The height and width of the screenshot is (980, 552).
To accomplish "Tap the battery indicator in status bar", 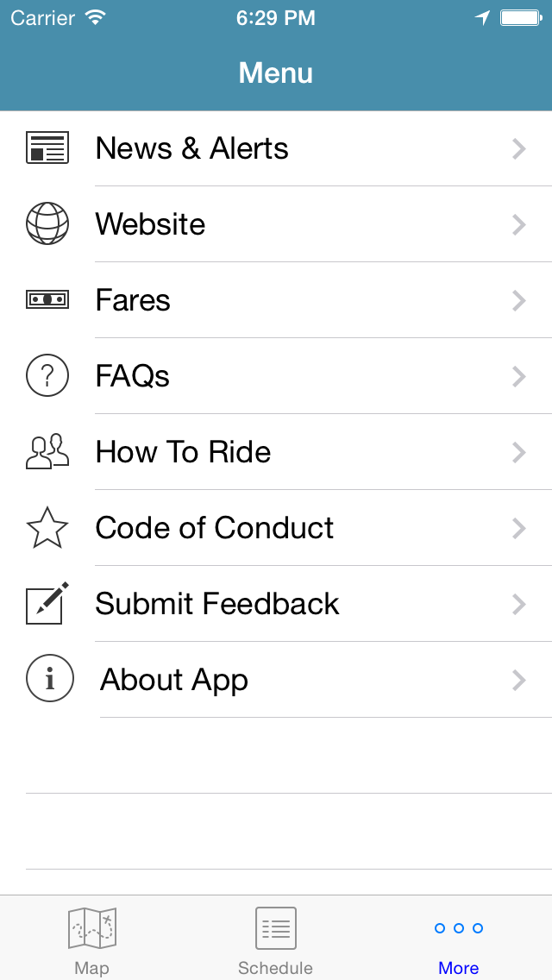I will coord(520,17).
